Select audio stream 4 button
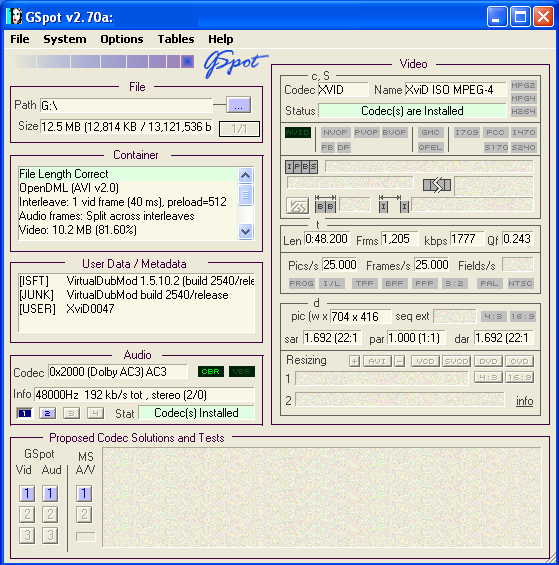The image size is (559, 565). [95, 413]
